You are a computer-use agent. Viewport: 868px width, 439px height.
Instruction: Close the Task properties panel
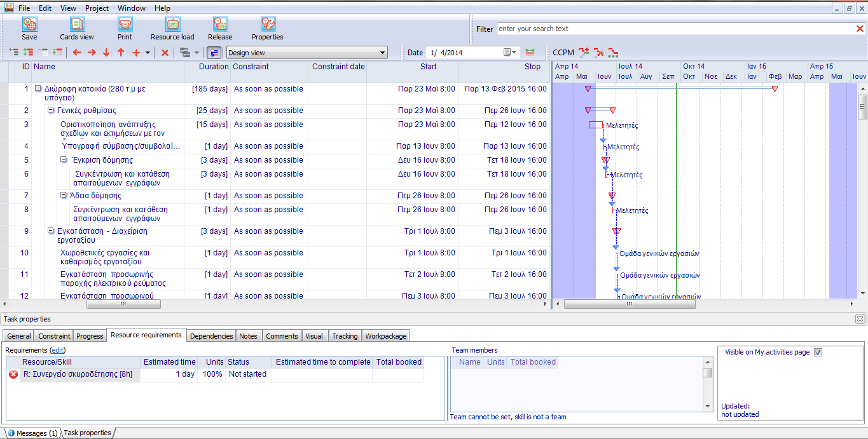tap(860, 319)
